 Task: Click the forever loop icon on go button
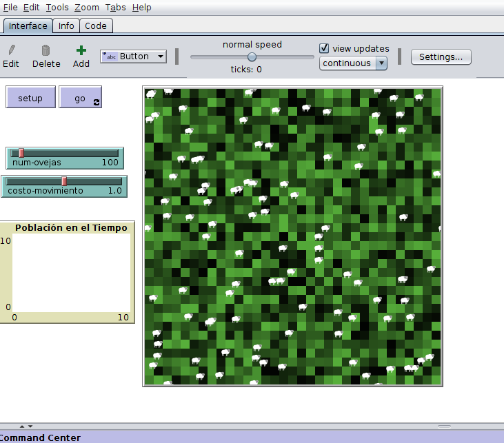[97, 102]
